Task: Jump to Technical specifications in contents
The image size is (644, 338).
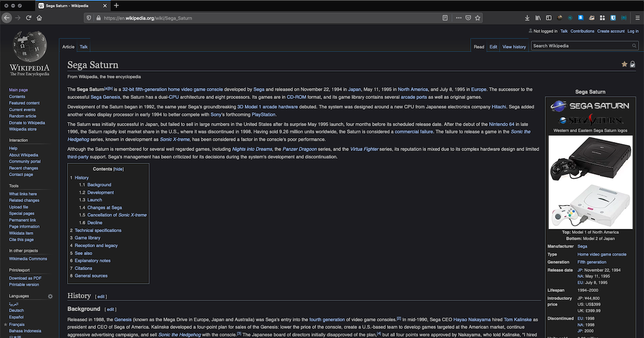Action: pyautogui.click(x=98, y=230)
